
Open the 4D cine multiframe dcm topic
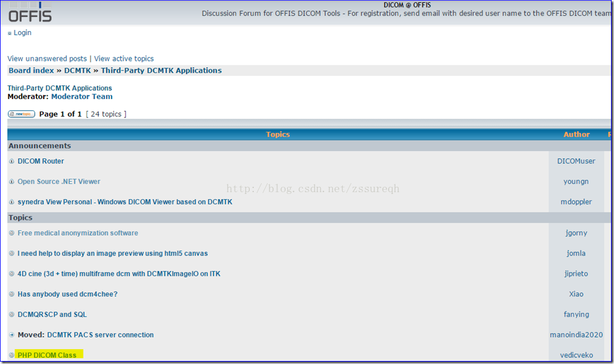coord(119,273)
